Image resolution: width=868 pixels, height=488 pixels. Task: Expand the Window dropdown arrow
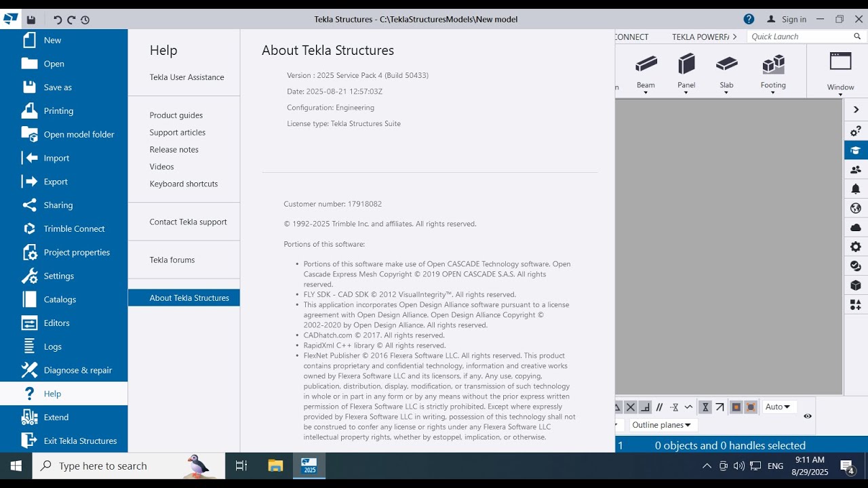coord(840,95)
